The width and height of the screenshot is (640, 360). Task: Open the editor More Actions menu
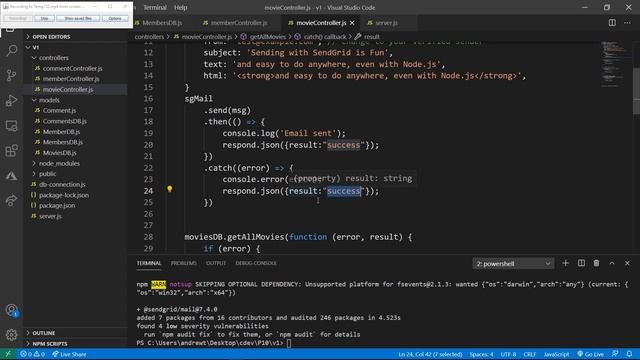(627, 23)
